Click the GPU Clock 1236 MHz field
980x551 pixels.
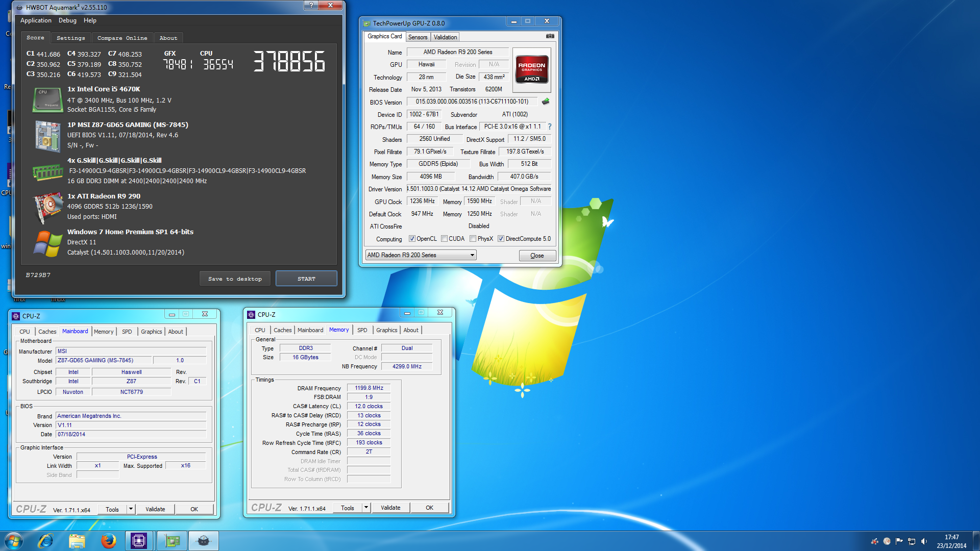[422, 201]
